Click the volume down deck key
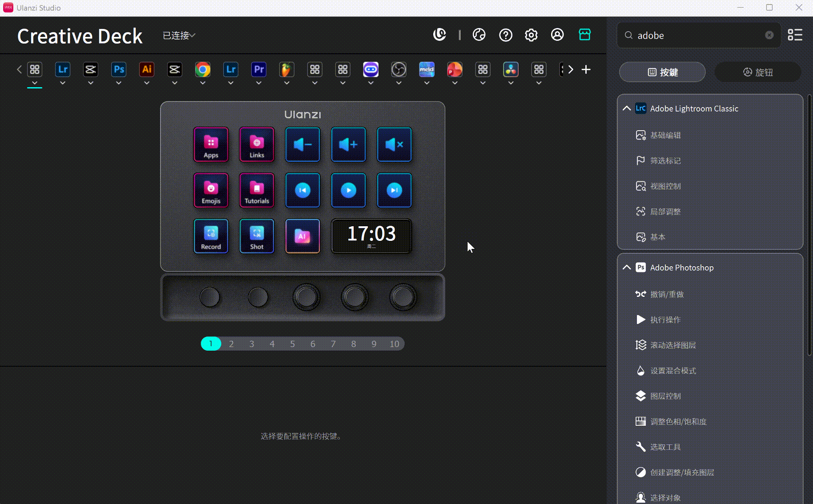813x504 pixels. (302, 144)
